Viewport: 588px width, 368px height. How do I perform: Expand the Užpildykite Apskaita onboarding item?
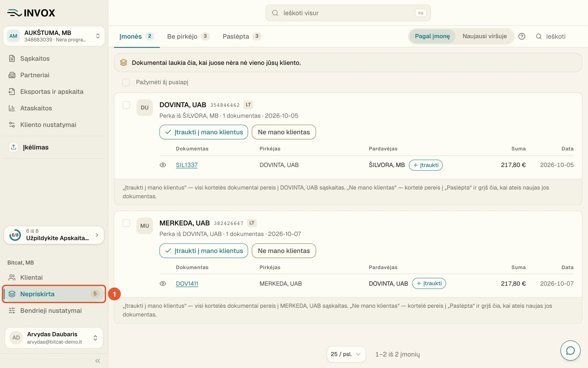(54, 235)
